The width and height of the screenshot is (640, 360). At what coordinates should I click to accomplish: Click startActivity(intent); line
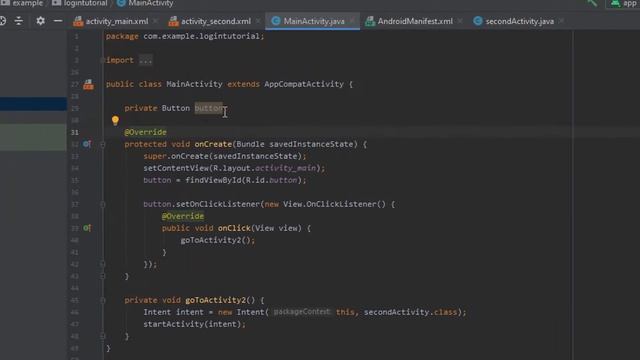195,324
